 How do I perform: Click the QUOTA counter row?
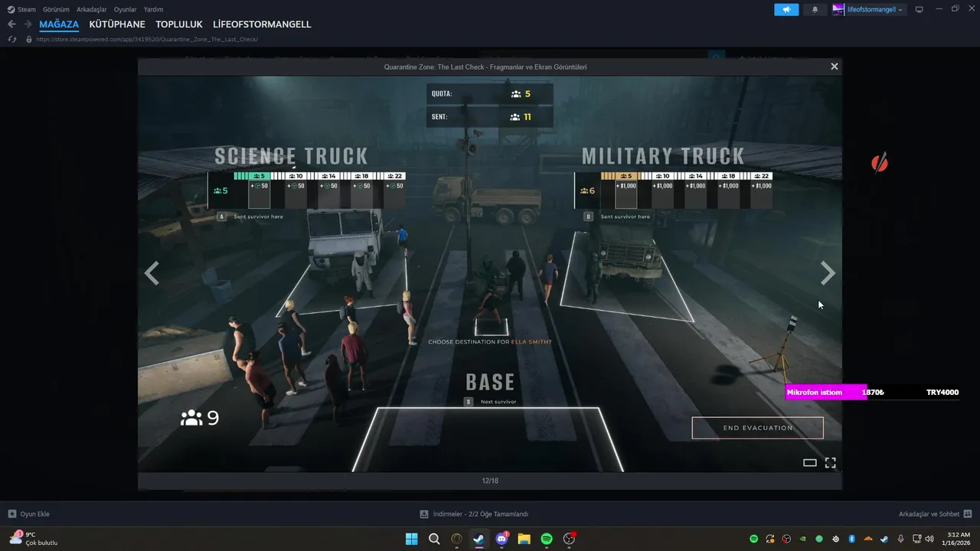point(490,94)
